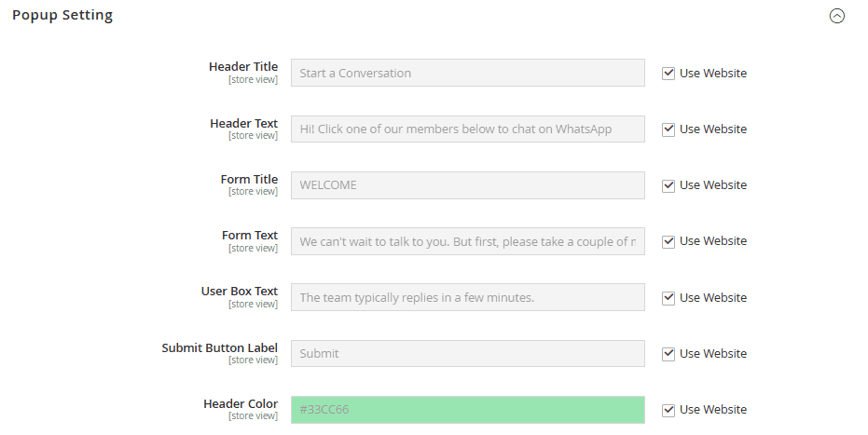Uncheck Use Website for Header Title

click(668, 74)
